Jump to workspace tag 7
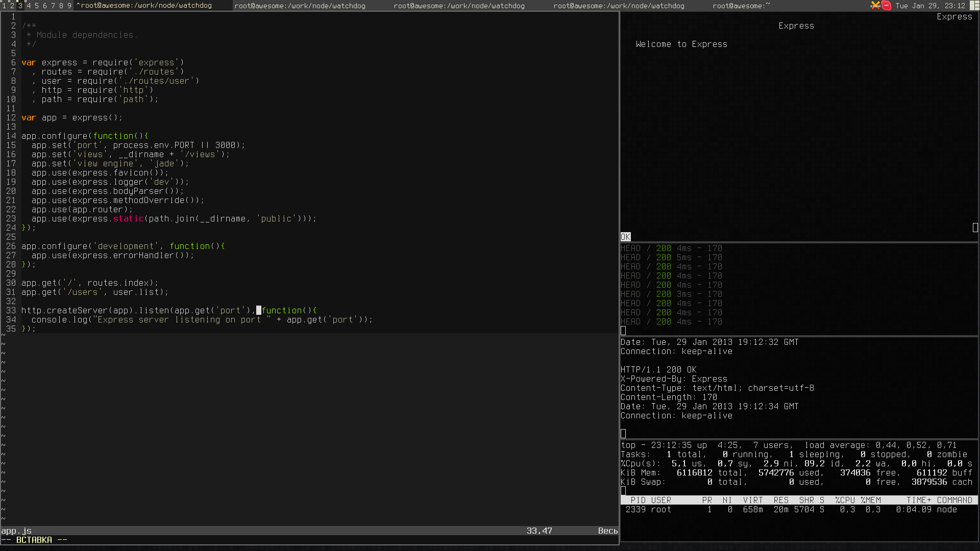The height and width of the screenshot is (551, 980). click(53, 6)
